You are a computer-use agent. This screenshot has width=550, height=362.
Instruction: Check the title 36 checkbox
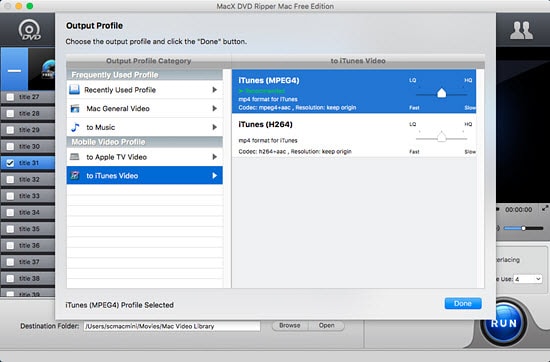point(11,246)
